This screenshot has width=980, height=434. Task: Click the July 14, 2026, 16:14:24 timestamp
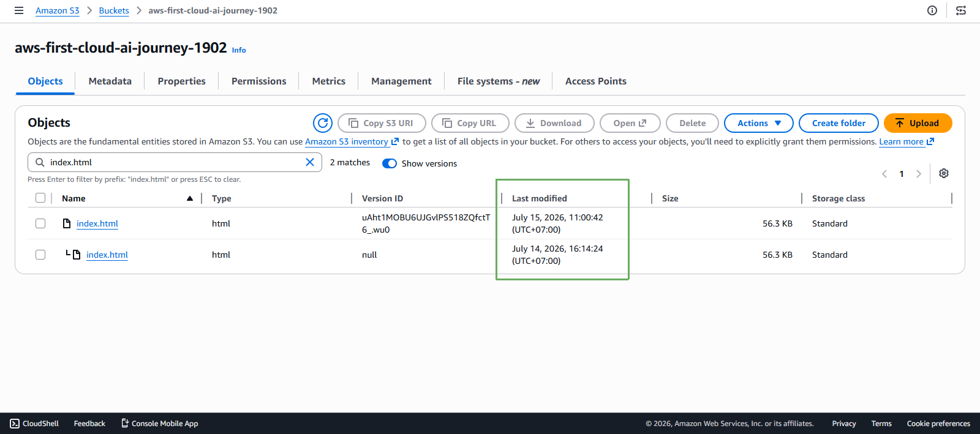pyautogui.click(x=557, y=255)
